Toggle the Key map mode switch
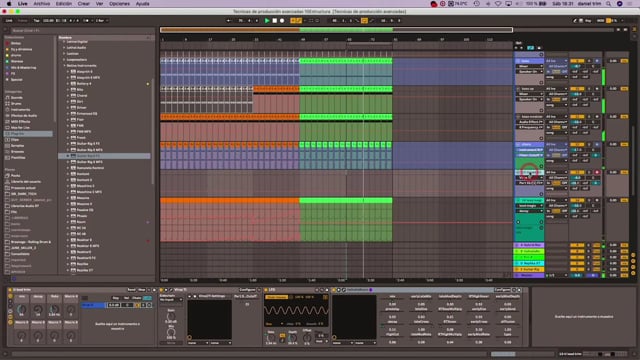640x360 pixels. click(x=587, y=20)
